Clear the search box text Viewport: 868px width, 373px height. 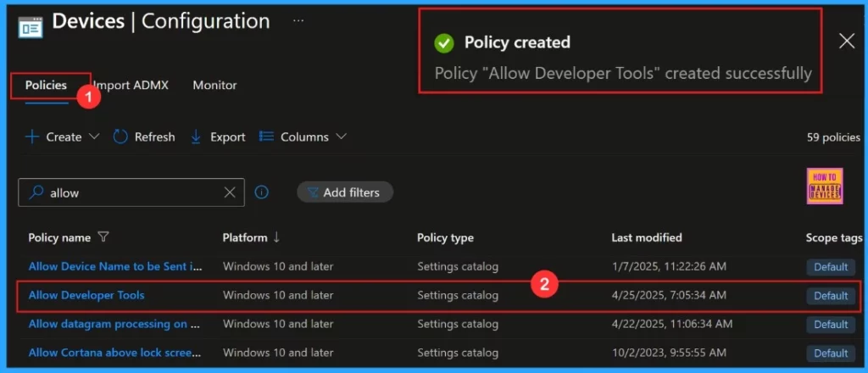(230, 192)
